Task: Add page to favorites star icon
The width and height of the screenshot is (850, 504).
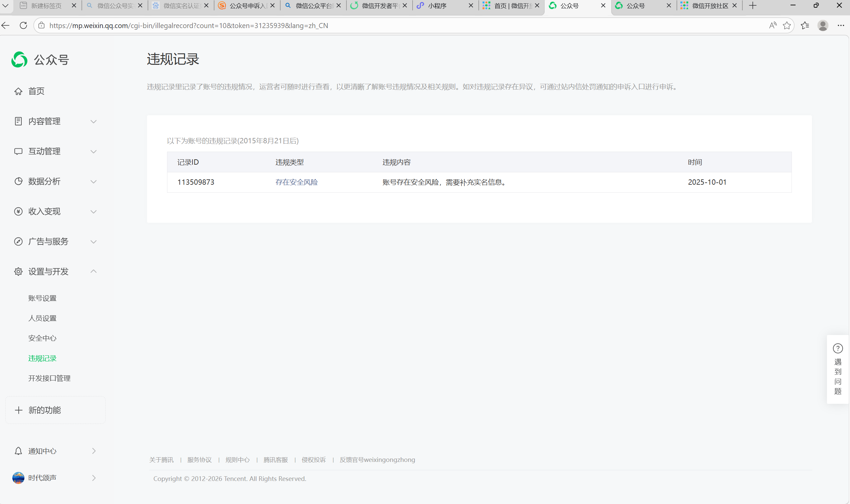Action: [787, 25]
